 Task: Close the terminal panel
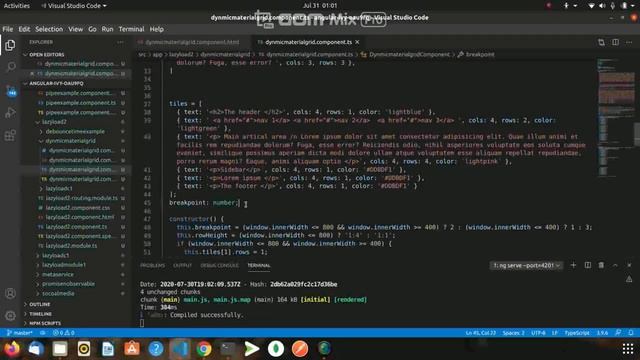(x=629, y=265)
